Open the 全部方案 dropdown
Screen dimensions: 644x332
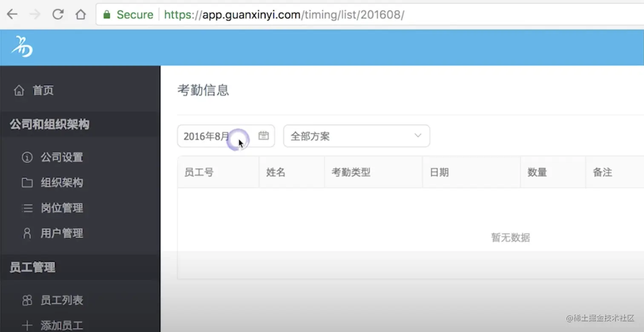click(x=356, y=136)
